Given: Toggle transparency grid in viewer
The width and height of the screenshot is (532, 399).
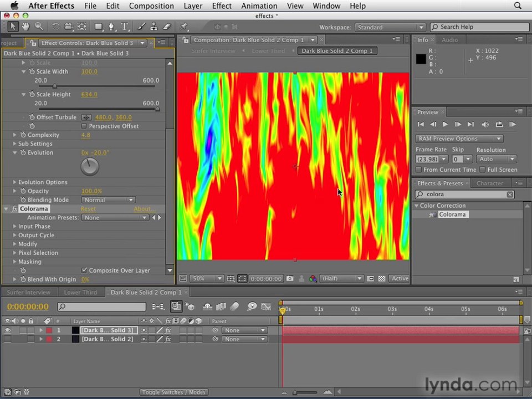Looking at the screenshot, I should tap(382, 279).
